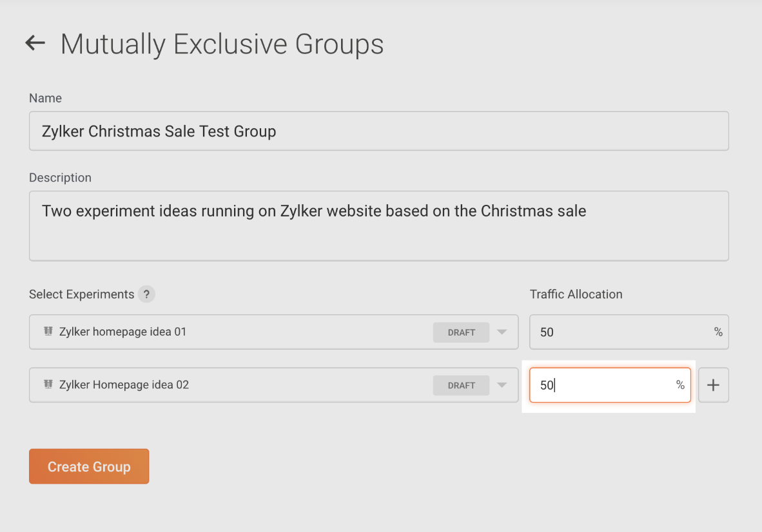Click the DRAFT badge on homepage idea 01
Screen dimensions: 762x532
click(x=461, y=332)
